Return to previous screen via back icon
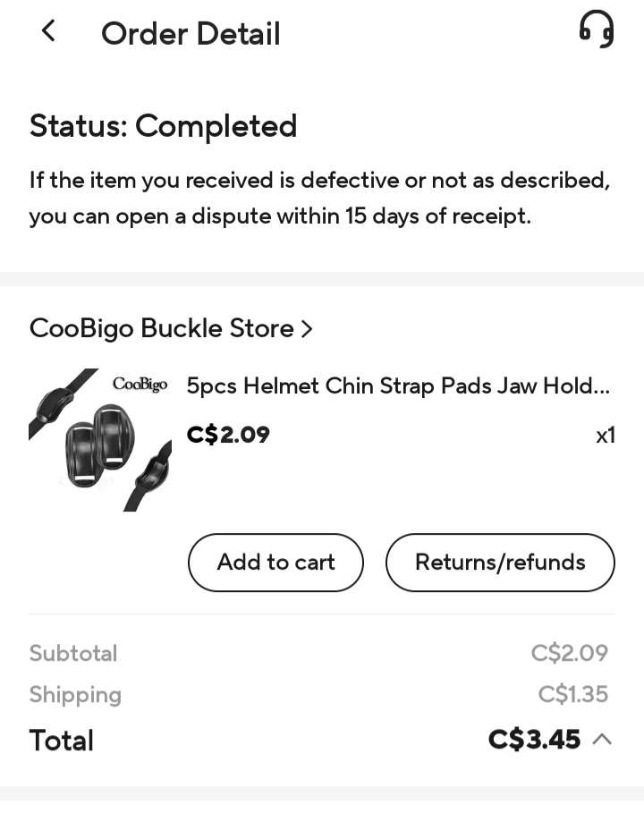Screen dimensions: 644x813 coord(47,30)
